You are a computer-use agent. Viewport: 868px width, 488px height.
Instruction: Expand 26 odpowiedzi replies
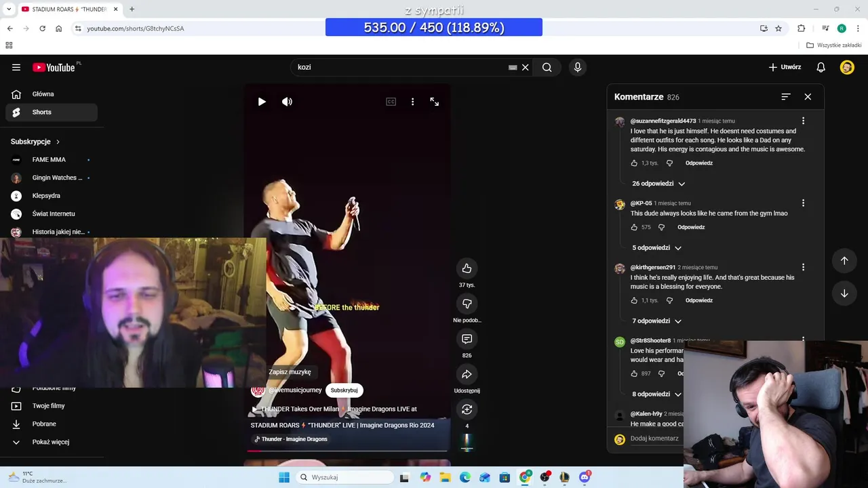tap(658, 184)
